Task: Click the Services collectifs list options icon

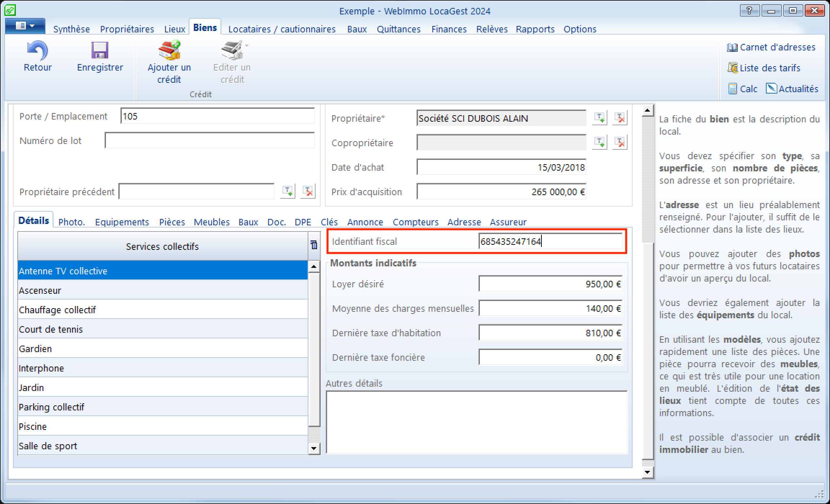Action: click(314, 245)
